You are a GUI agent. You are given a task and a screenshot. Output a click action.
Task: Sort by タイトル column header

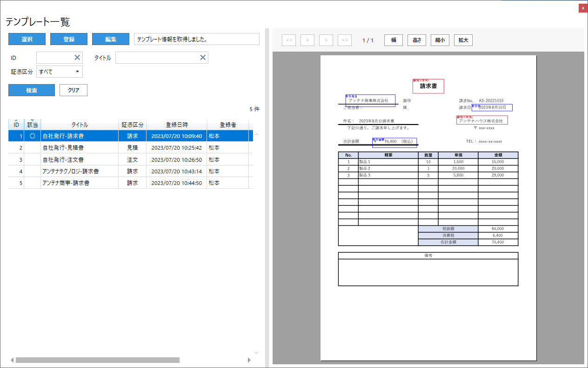(80, 125)
